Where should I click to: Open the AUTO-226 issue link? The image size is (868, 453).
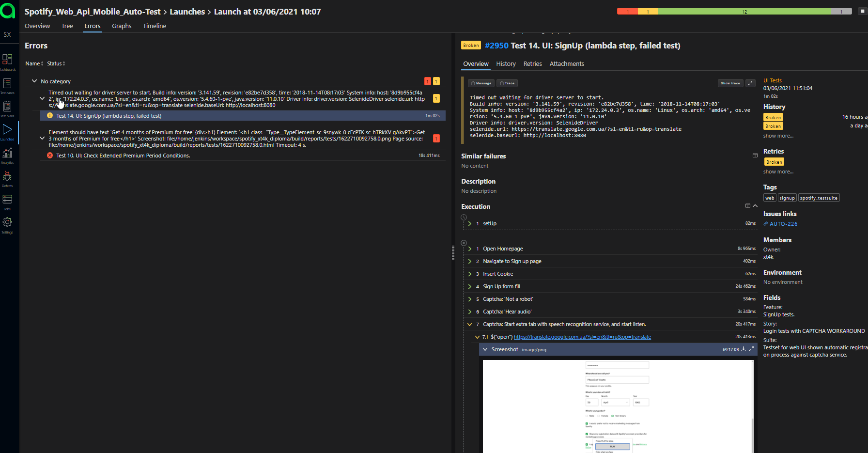coord(783,223)
